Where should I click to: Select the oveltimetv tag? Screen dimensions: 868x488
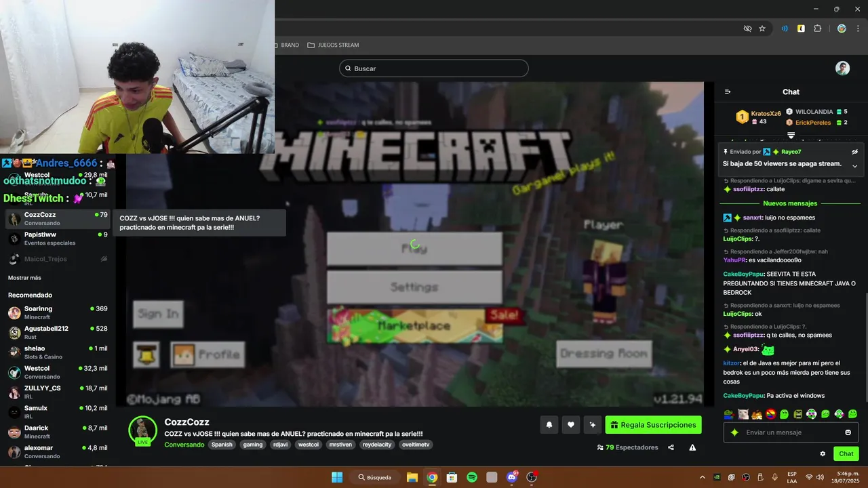(415, 445)
